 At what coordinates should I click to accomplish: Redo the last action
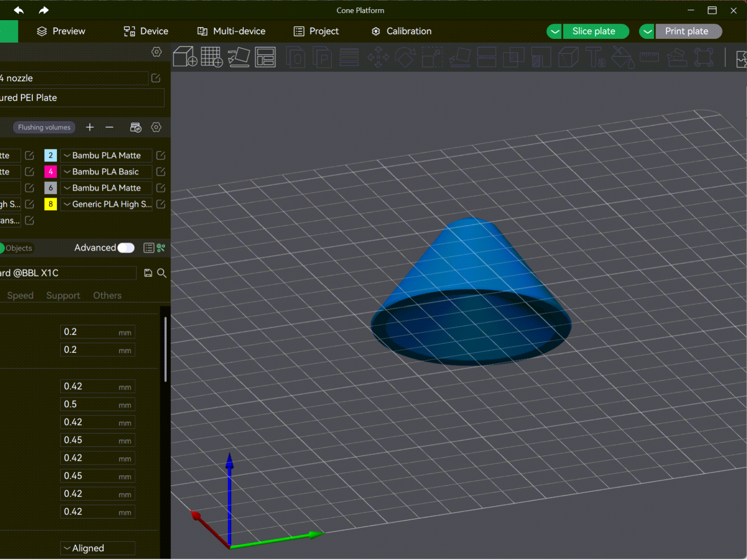tap(43, 10)
